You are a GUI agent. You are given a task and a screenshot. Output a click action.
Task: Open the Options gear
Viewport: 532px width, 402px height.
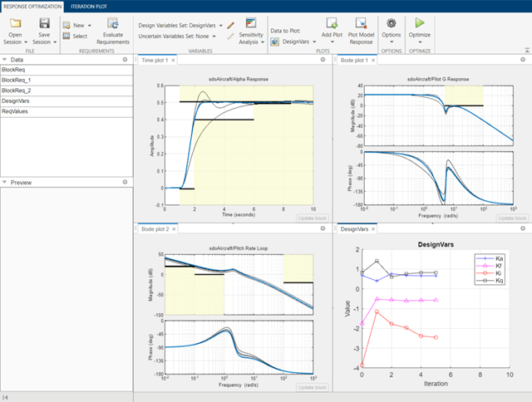coord(391,23)
